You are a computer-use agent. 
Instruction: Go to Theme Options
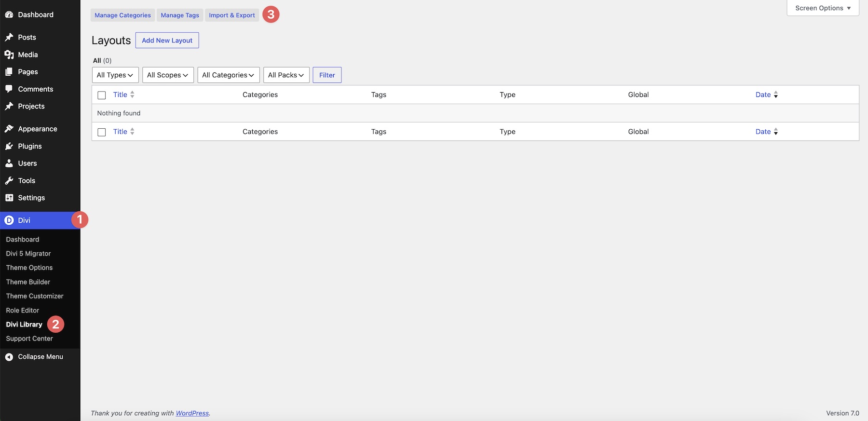[29, 268]
